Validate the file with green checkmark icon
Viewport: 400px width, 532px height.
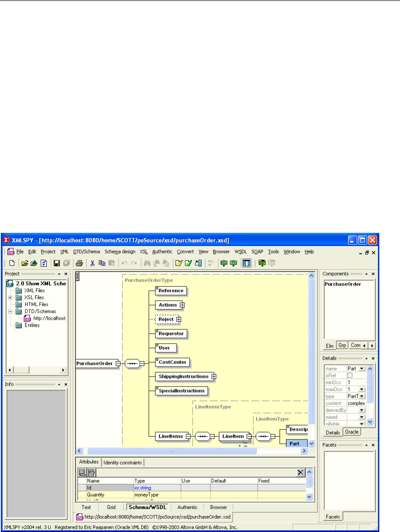coord(188,263)
